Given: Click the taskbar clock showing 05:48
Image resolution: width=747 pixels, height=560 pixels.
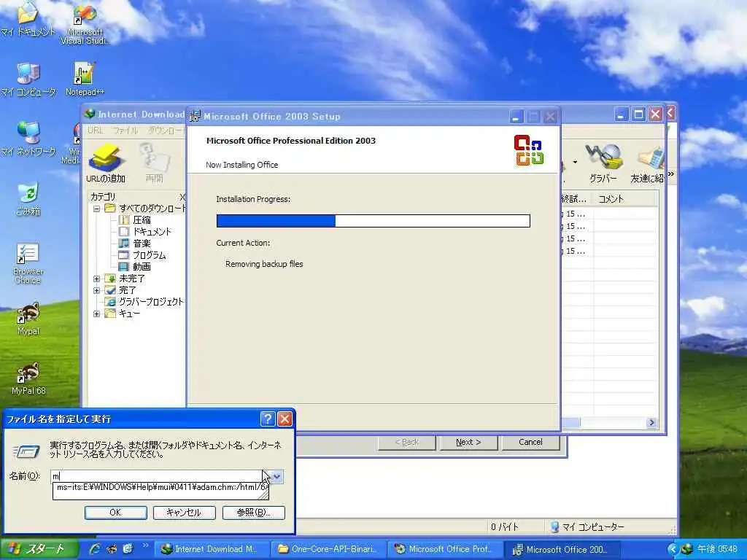Looking at the screenshot, I should [x=718, y=549].
